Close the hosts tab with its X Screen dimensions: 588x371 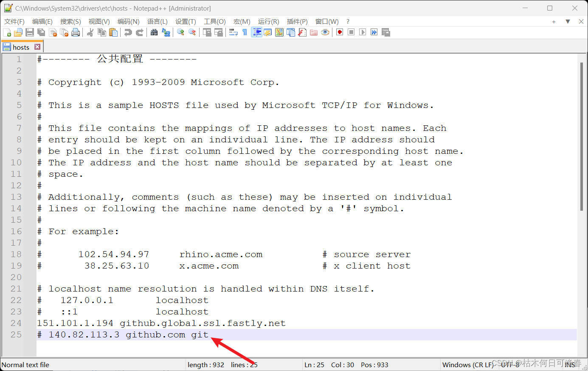37,47
